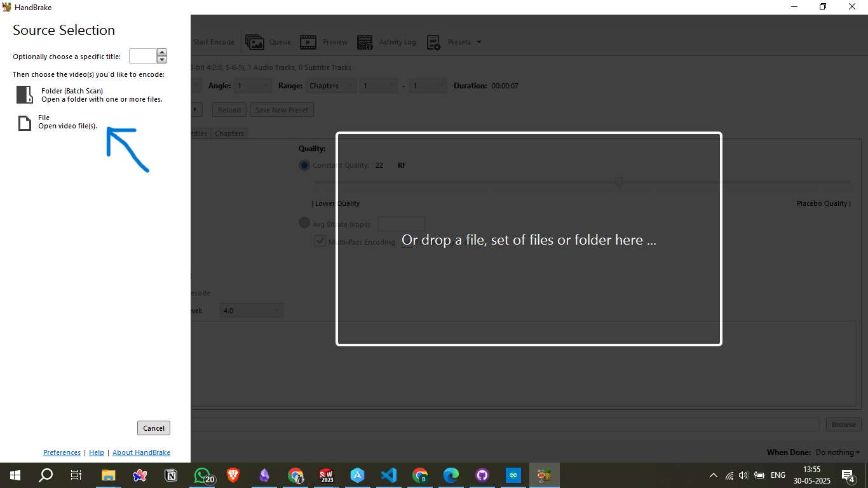Click the Avg Bitrate kbps field
The width and height of the screenshot is (868, 488).
coord(401,224)
